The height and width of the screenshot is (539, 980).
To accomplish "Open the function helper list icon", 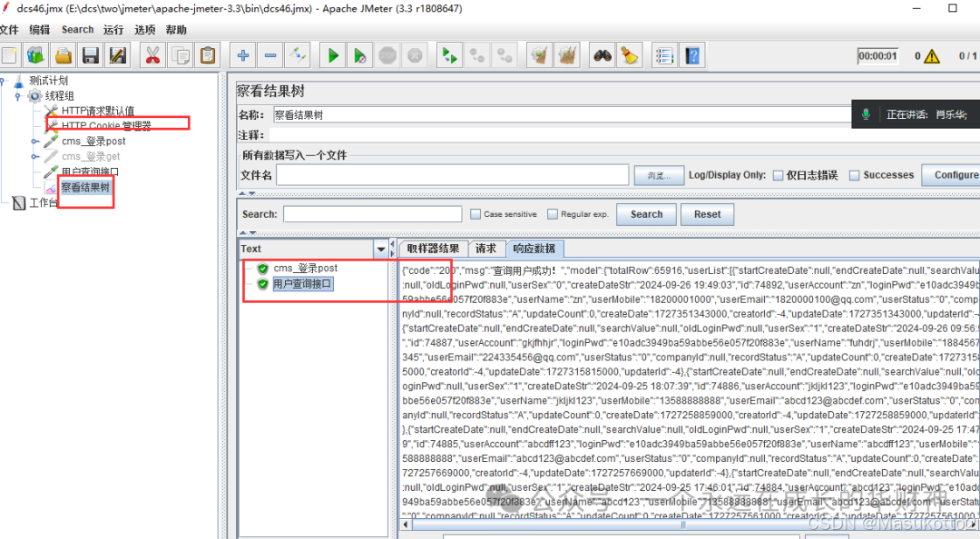I will pos(664,55).
